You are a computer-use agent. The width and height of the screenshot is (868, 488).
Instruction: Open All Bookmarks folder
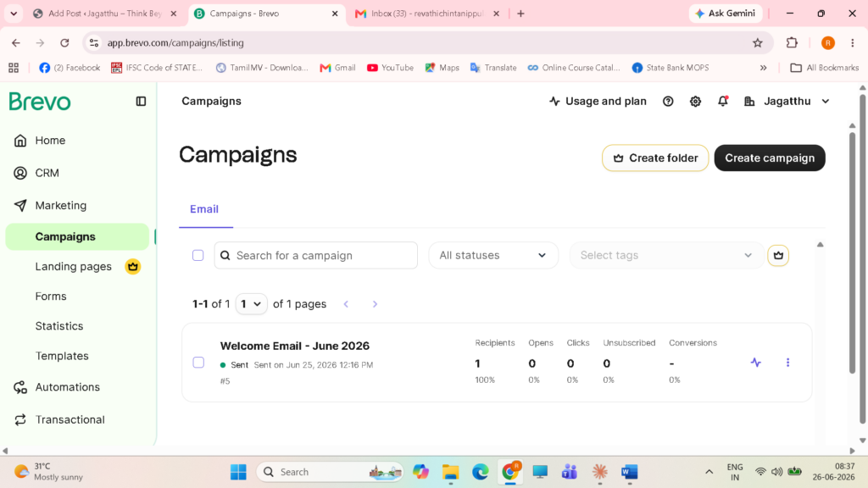[824, 68]
